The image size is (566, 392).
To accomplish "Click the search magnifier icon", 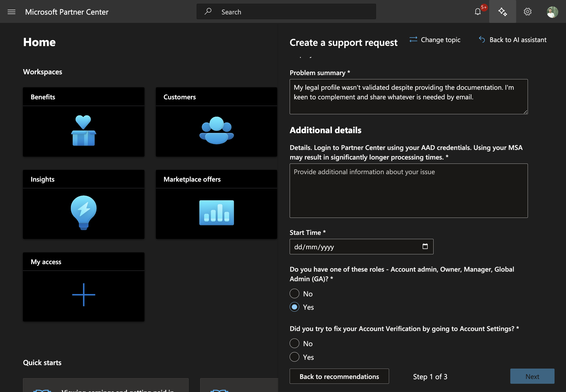I will point(208,11).
